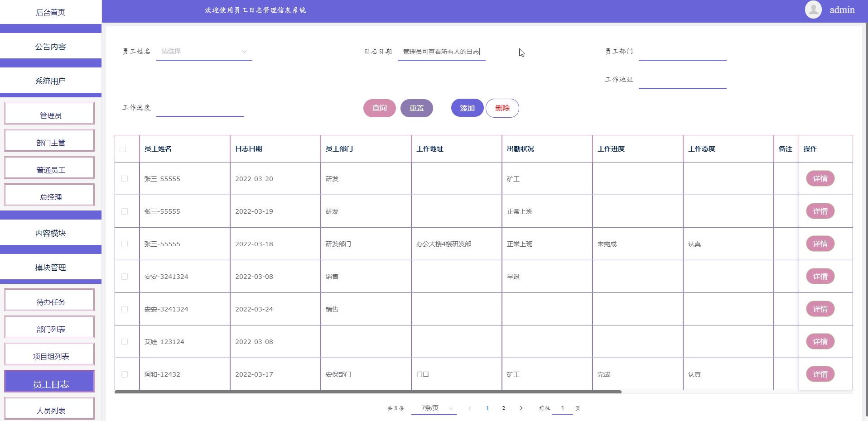This screenshot has width=868, height=421.
Task: Click the 删除 delete button
Action: point(502,108)
